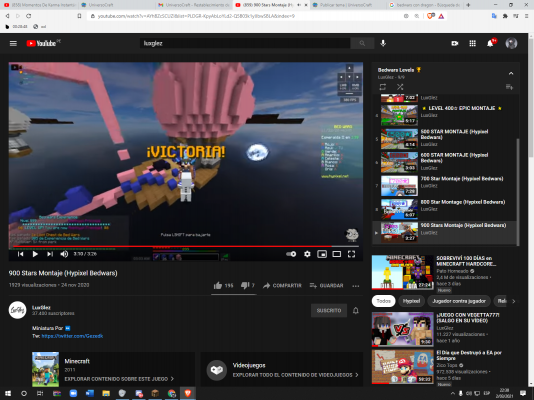Open the YouTube apps grid icon
The height and width of the screenshot is (400, 534).
click(472, 43)
